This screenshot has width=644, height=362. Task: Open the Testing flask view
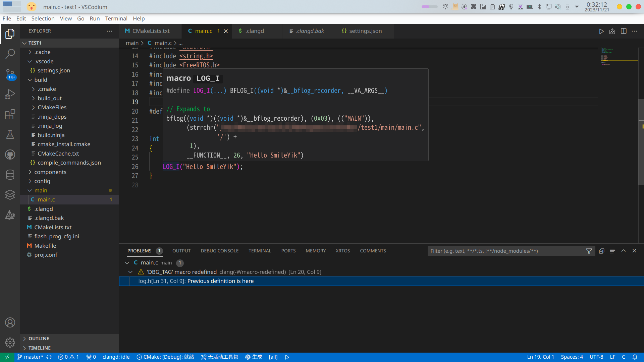10,134
